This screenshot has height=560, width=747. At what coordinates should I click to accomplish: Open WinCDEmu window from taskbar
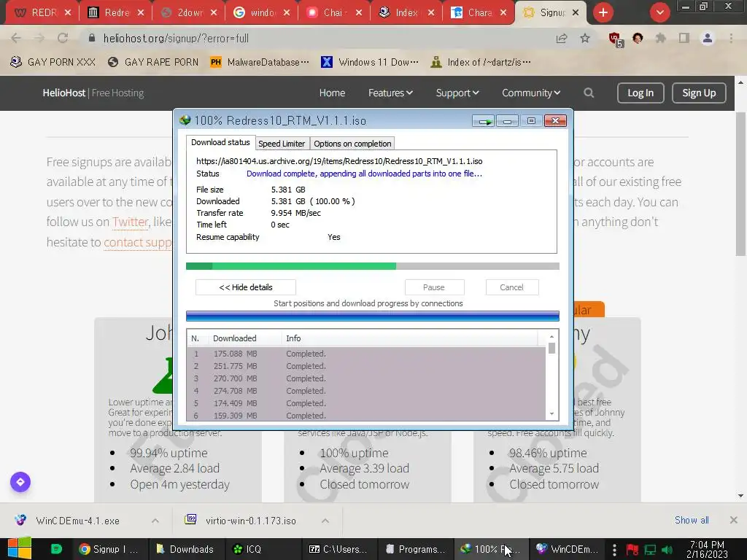(x=568, y=549)
